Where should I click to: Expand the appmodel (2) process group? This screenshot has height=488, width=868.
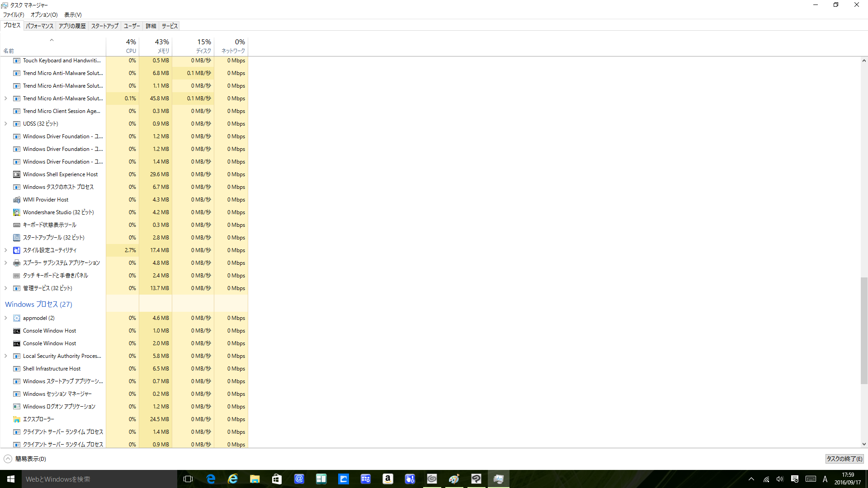5,318
